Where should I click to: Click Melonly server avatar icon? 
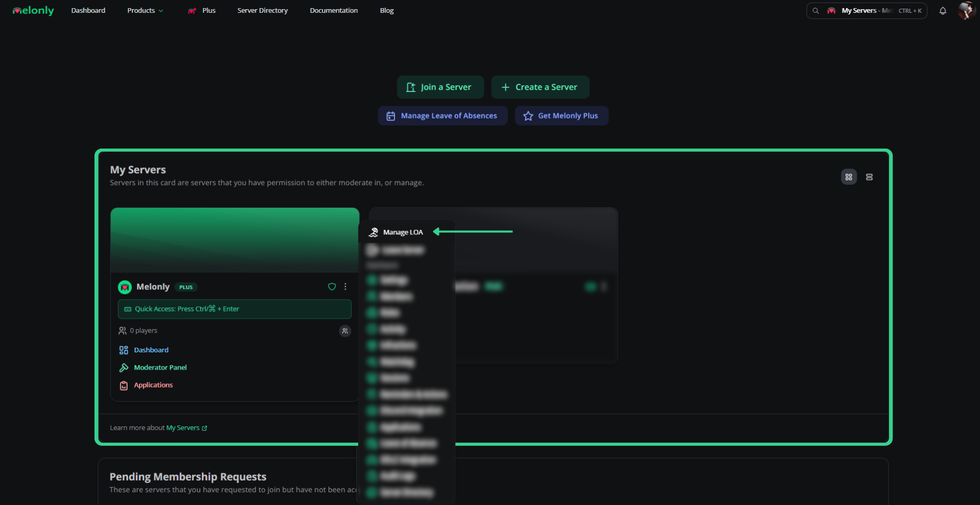pyautogui.click(x=125, y=287)
